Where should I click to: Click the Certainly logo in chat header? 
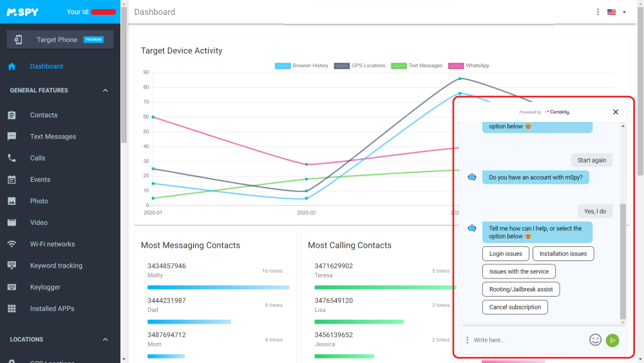[x=557, y=112]
